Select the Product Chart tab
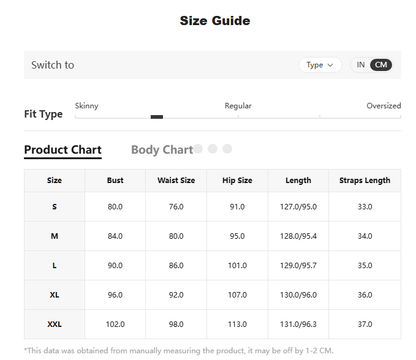 (x=63, y=150)
